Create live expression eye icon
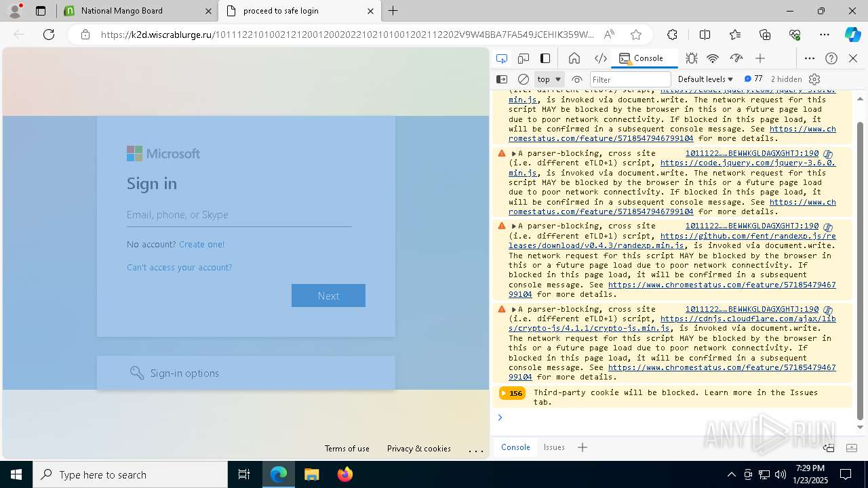 [x=577, y=79]
